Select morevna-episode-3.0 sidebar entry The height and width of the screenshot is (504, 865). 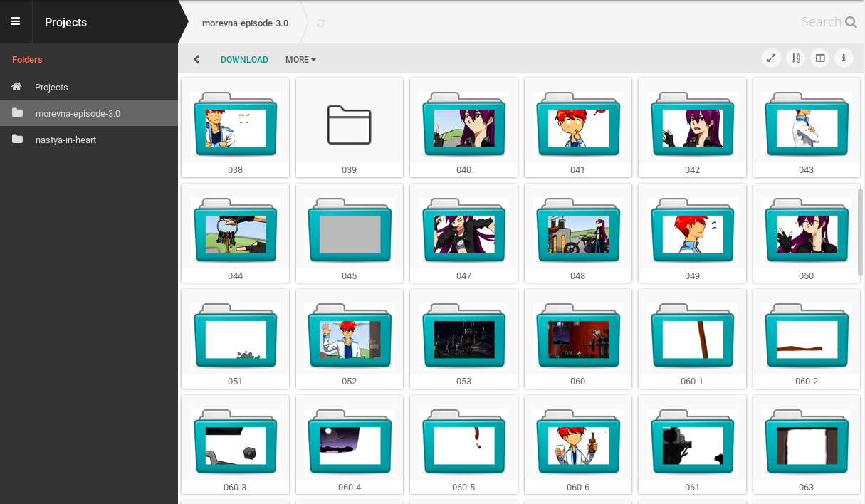click(x=89, y=113)
